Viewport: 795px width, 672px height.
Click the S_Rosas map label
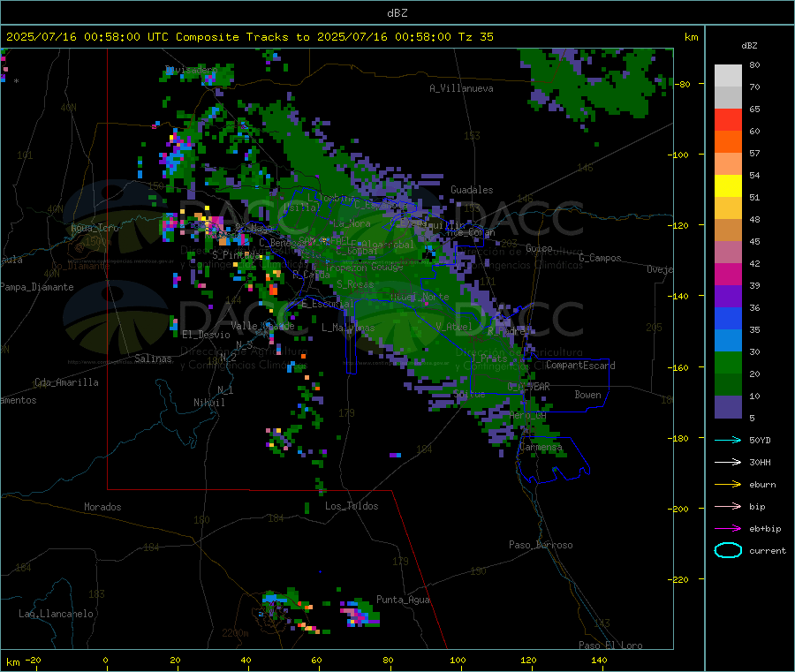click(355, 284)
